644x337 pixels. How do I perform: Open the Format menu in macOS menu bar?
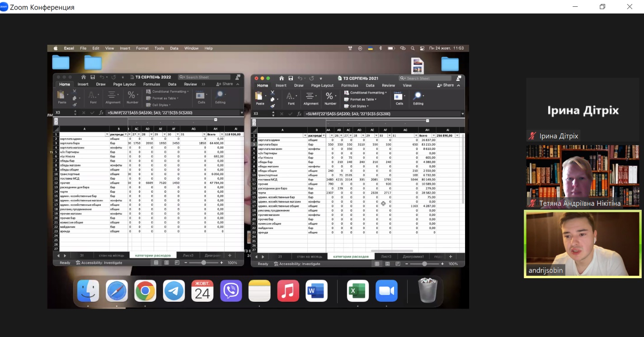coord(142,48)
